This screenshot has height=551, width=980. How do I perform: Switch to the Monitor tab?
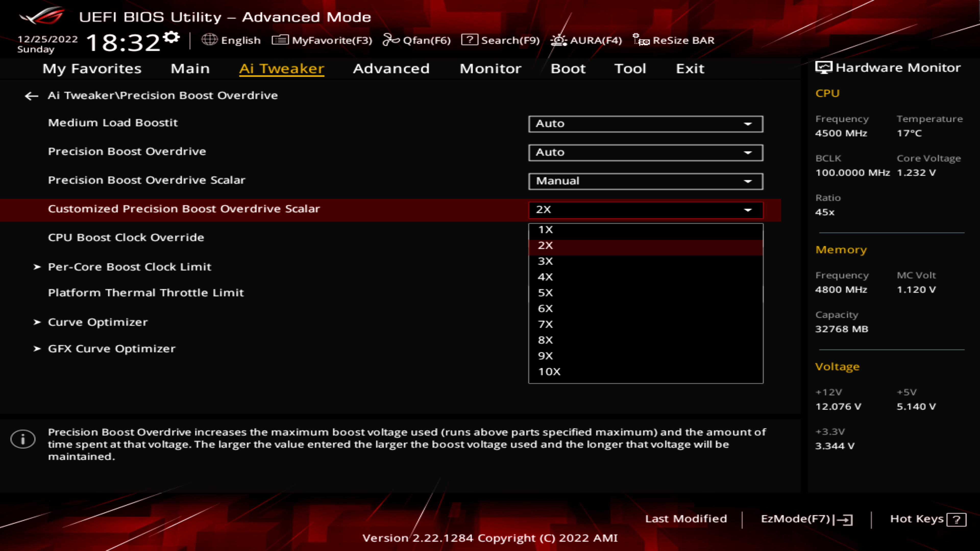click(x=490, y=68)
